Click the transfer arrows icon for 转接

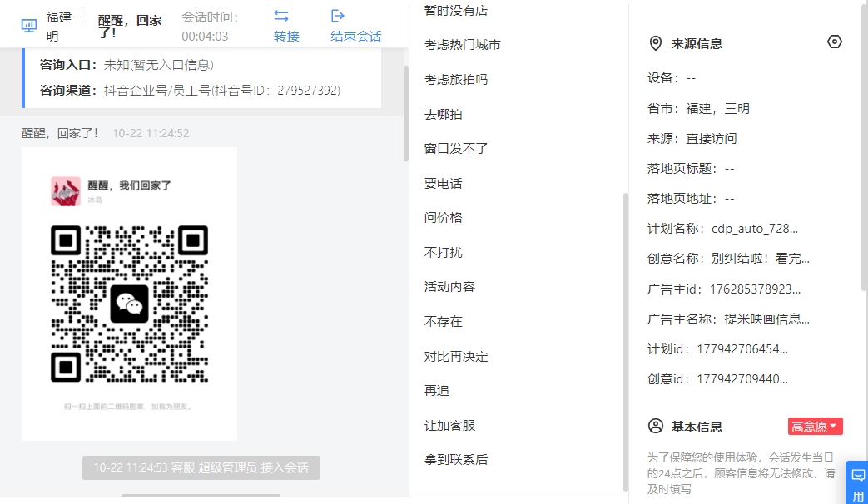[x=281, y=16]
